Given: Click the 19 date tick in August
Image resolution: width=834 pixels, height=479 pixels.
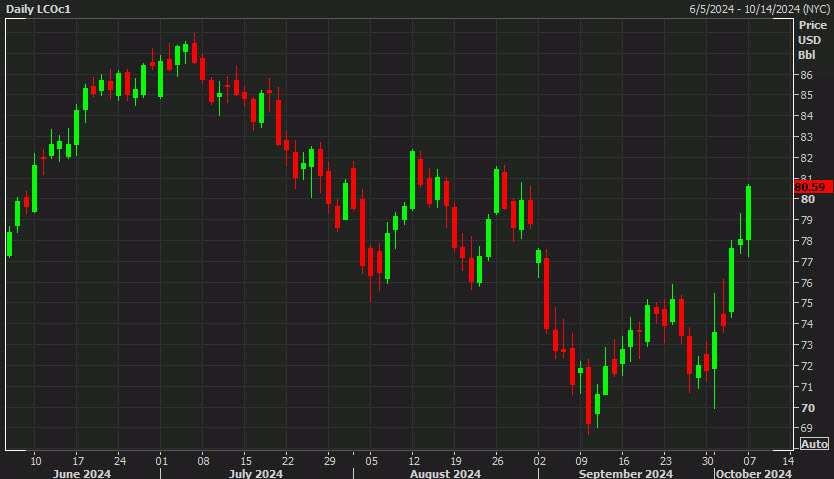Looking at the screenshot, I should tap(456, 461).
